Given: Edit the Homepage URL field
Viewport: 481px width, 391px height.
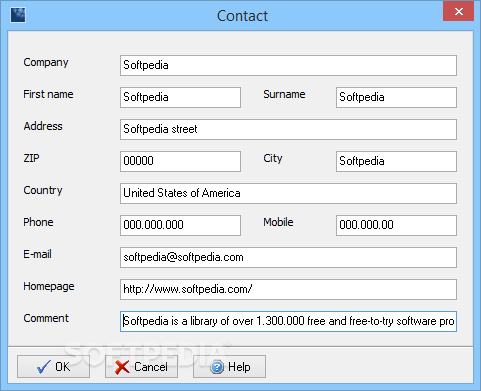Looking at the screenshot, I should point(288,289).
